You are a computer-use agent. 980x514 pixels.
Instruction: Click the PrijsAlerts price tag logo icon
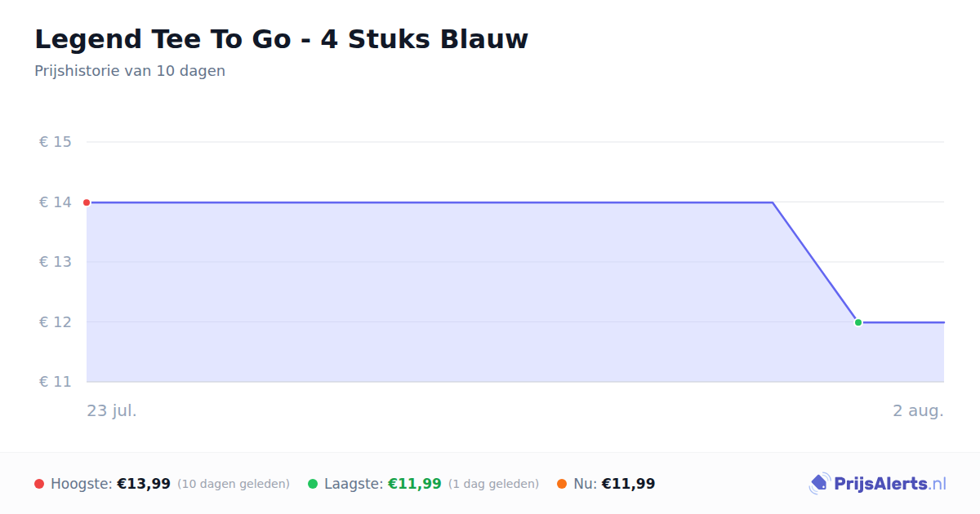point(819,484)
